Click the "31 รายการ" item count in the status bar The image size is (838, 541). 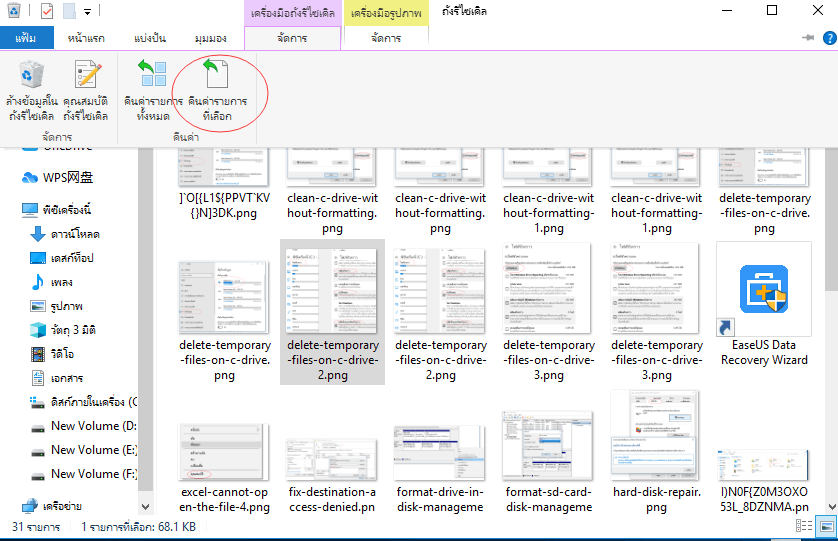[36, 527]
